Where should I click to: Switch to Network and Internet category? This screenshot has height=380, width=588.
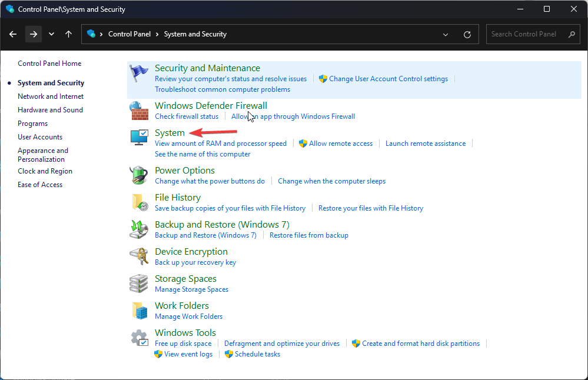(50, 96)
